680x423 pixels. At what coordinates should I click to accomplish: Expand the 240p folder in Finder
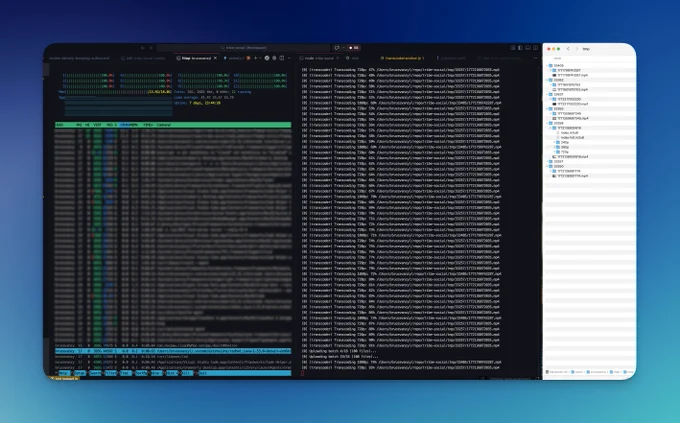pos(554,142)
